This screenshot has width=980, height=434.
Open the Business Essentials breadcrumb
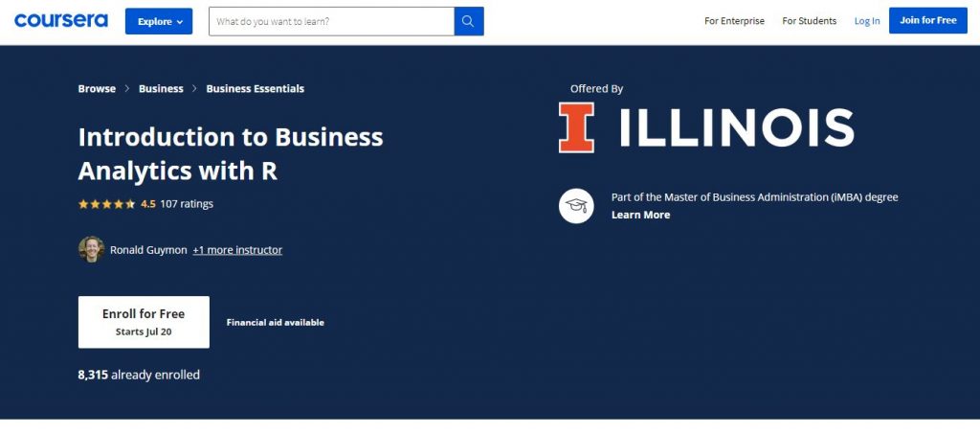(256, 89)
